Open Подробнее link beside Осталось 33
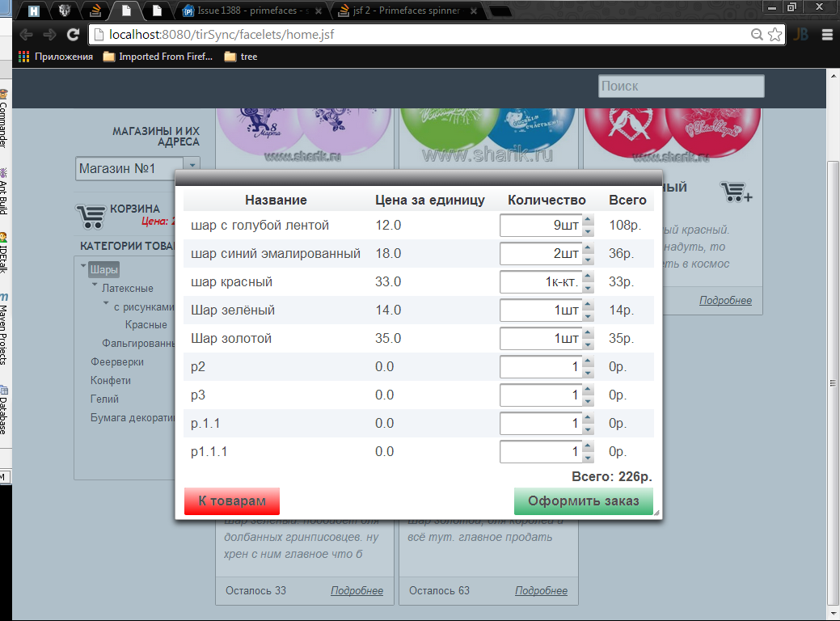The image size is (840, 621). click(357, 590)
